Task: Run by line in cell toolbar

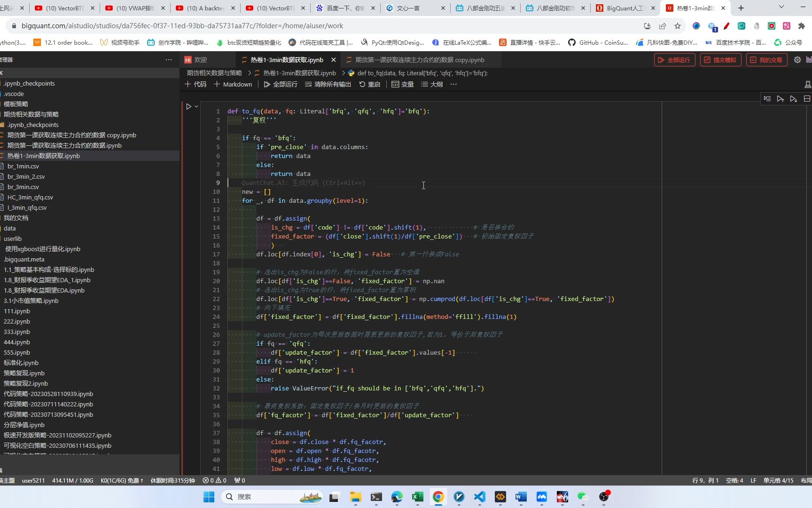Action: coord(767,99)
